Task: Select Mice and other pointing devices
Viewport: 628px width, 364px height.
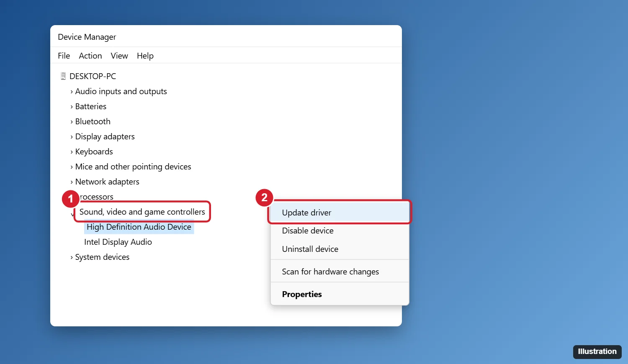Action: 133,167
